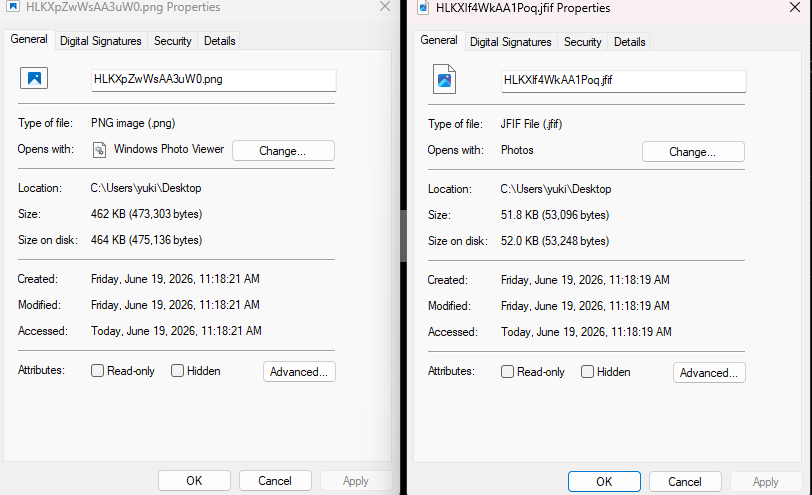Open Security tab in png Properties
Viewport: 812px width, 495px height.
(x=172, y=41)
